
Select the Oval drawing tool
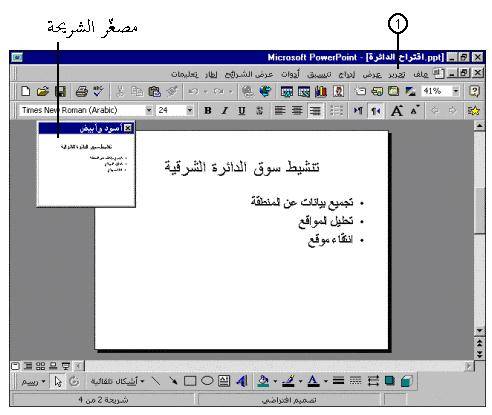[207, 381]
